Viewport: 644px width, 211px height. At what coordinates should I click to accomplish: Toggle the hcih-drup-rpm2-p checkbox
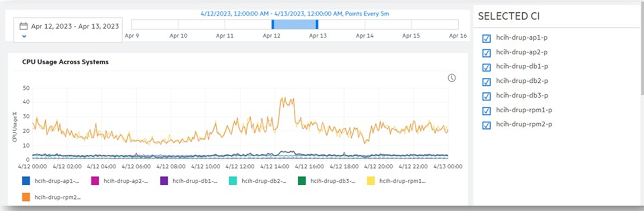click(486, 125)
